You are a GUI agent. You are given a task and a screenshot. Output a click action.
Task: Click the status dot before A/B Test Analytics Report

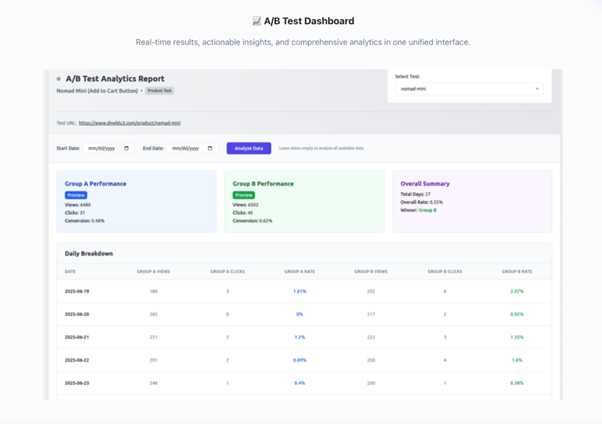[59, 78]
